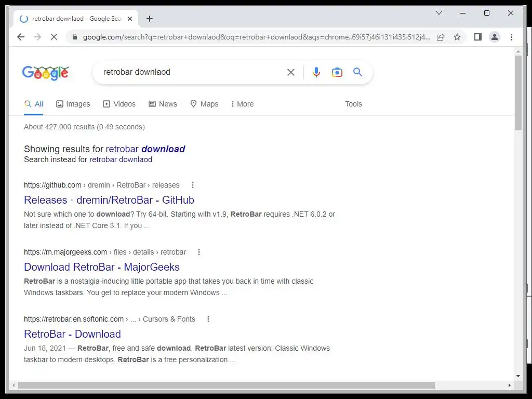
Task: Clear the search box text
Action: 291,72
